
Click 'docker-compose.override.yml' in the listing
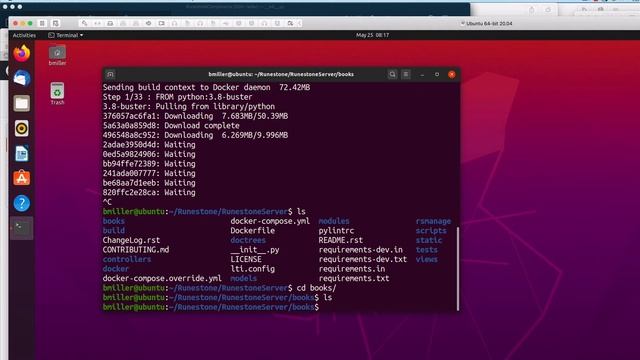(x=162, y=278)
